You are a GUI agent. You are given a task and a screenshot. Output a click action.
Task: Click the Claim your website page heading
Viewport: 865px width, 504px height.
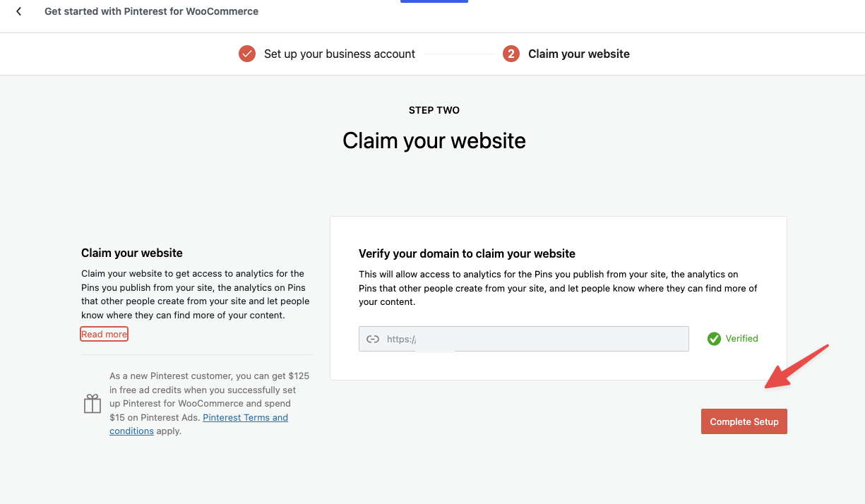[434, 140]
